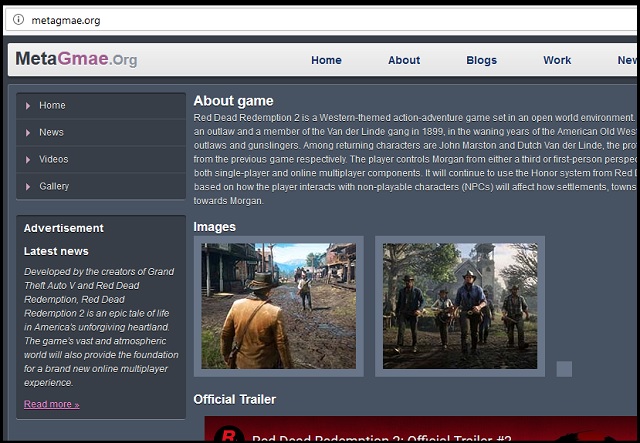Click the pink arrow beside sidebar News
Screen dimensions: 640x443
[28, 133]
